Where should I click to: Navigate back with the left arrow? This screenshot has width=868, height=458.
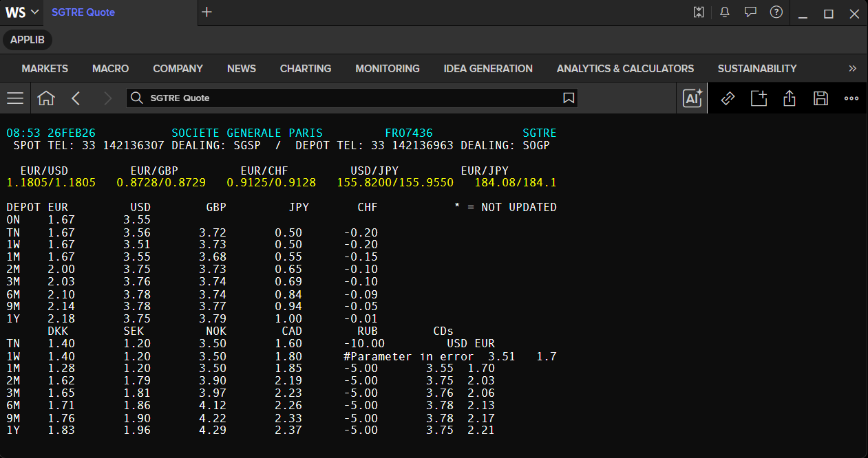pos(76,98)
